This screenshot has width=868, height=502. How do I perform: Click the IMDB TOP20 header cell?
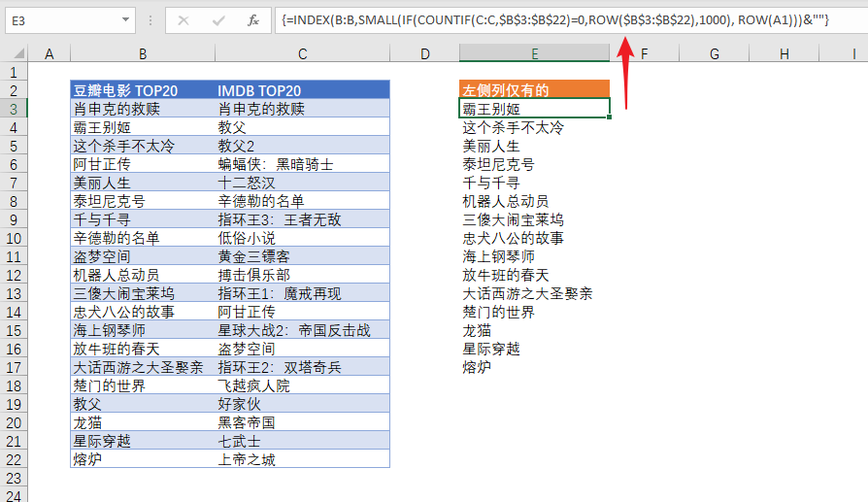[302, 90]
